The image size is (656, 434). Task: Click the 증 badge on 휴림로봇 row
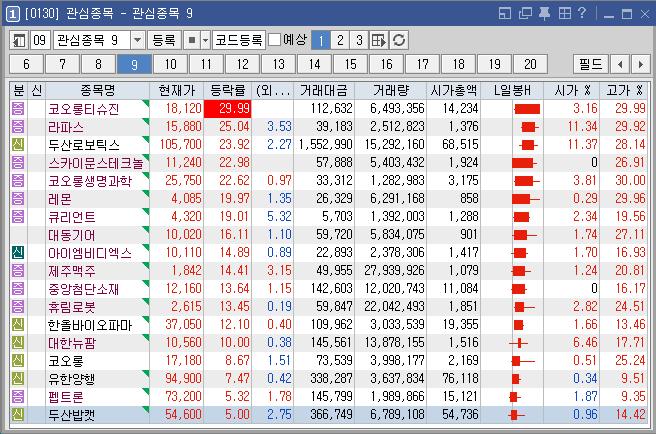point(18,306)
